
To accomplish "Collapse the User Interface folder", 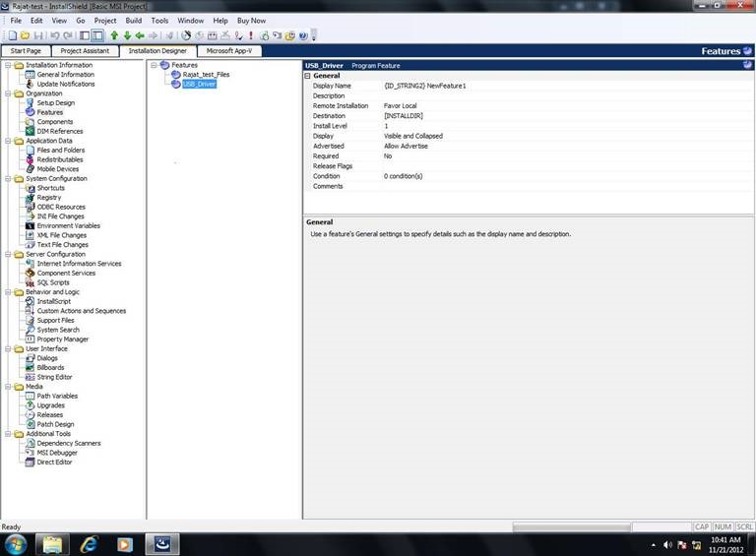I will (8, 348).
